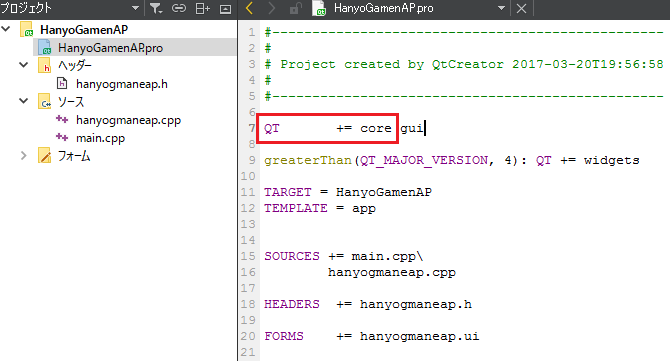Select the ヘッダー folder label
The height and width of the screenshot is (361, 670).
point(74,65)
